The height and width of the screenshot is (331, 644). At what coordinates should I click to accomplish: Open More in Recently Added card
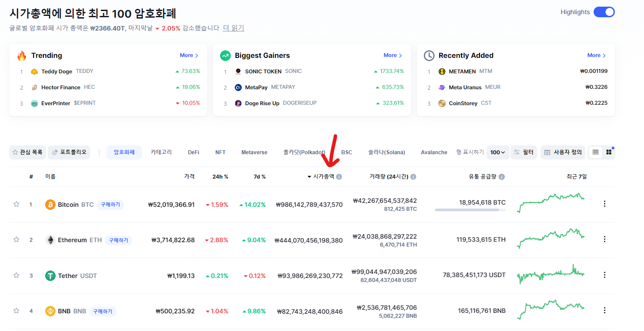(596, 55)
